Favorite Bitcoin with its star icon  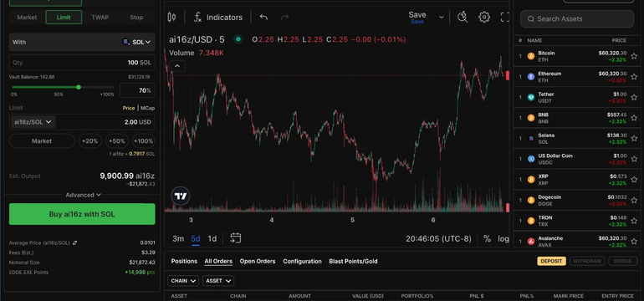tap(634, 56)
